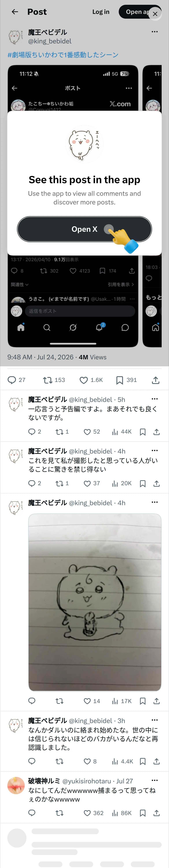Share the main post via the upload icon
Image resolution: width=169 pixels, height=868 pixels.
coord(156,380)
